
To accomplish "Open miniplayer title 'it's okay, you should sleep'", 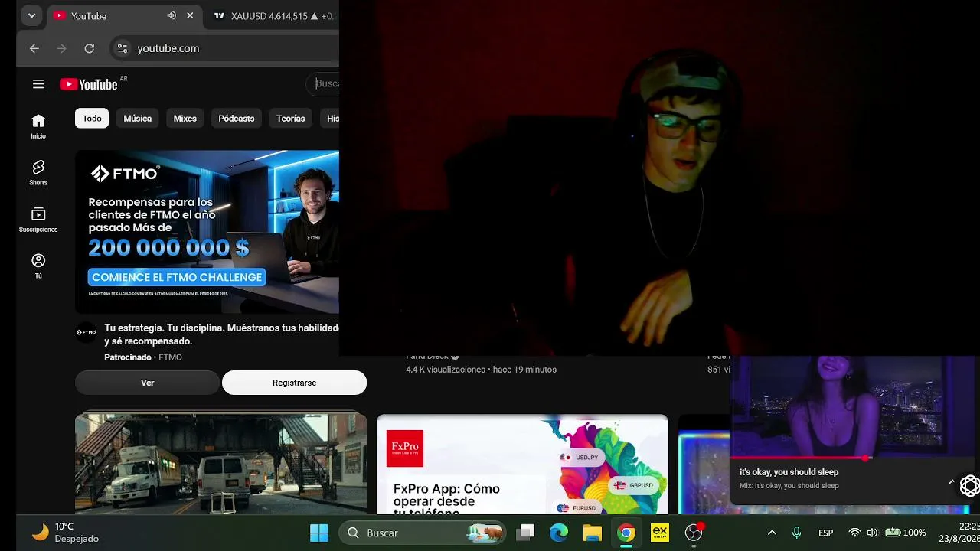I will [789, 472].
